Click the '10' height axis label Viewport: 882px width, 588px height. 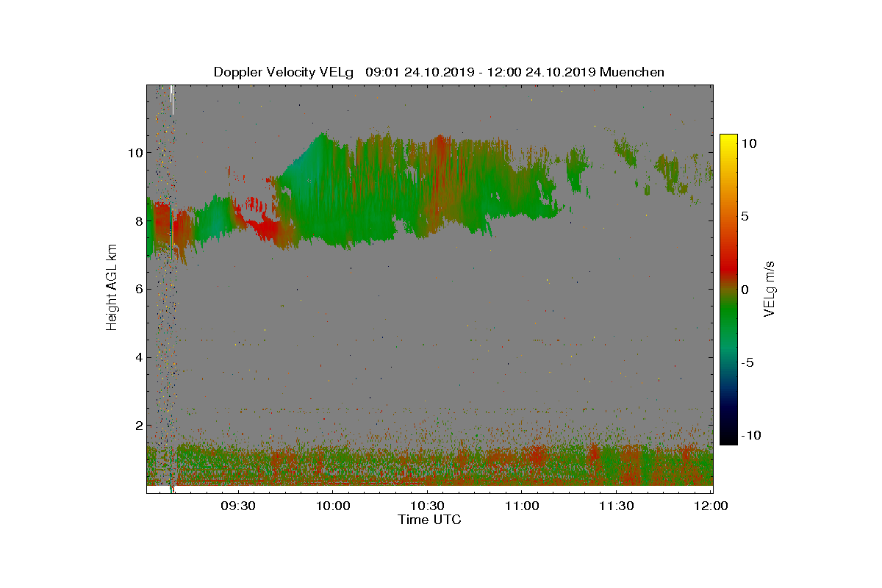tap(134, 153)
